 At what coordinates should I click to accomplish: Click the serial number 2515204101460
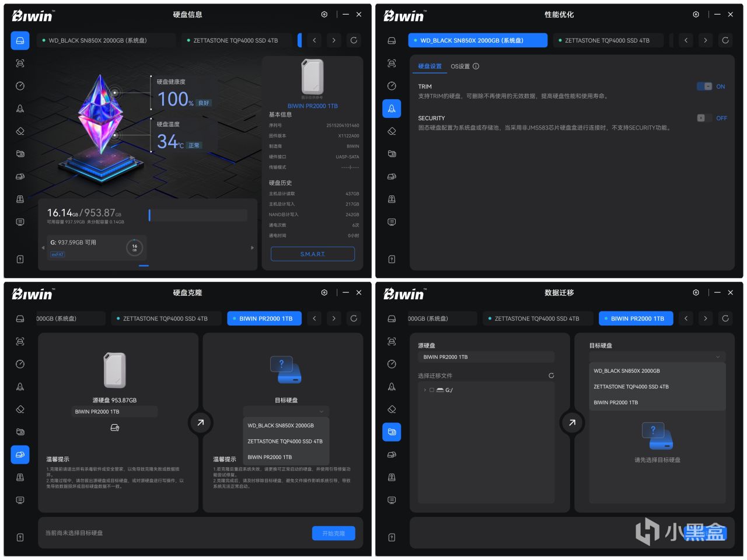coord(343,125)
